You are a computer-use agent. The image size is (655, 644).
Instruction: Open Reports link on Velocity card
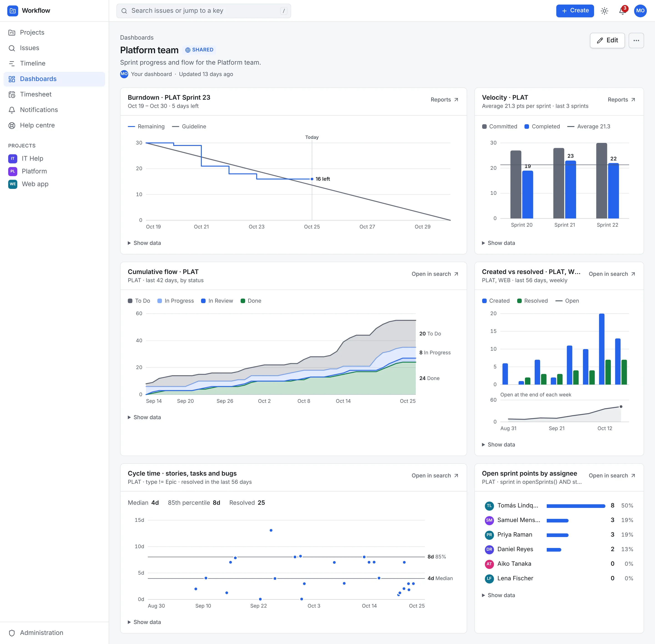pyautogui.click(x=622, y=100)
